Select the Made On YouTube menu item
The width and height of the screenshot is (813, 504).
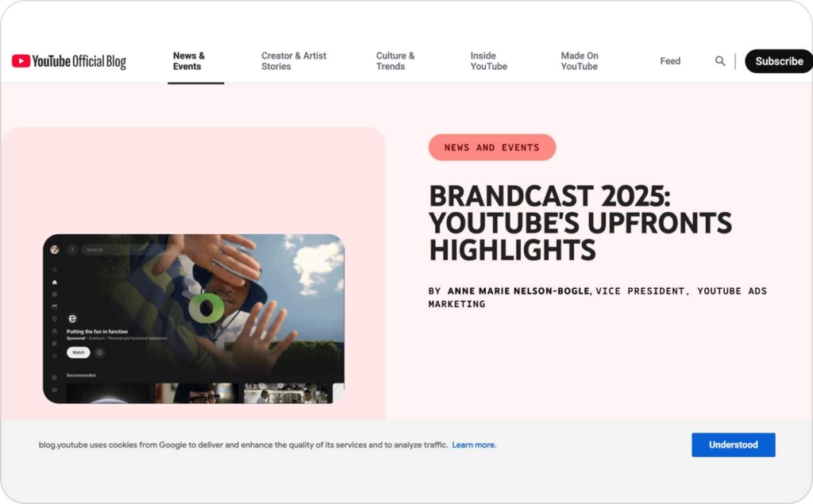[x=579, y=60]
